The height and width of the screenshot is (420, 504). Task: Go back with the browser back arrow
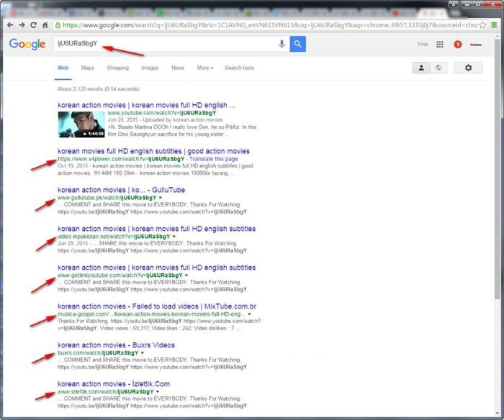pyautogui.click(x=10, y=25)
